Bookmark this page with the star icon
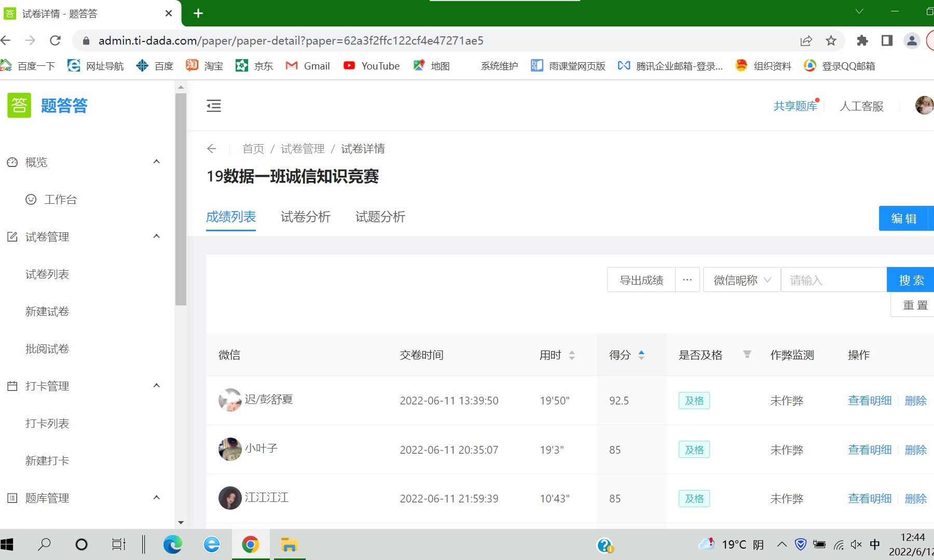This screenshot has width=934, height=560. tap(831, 40)
